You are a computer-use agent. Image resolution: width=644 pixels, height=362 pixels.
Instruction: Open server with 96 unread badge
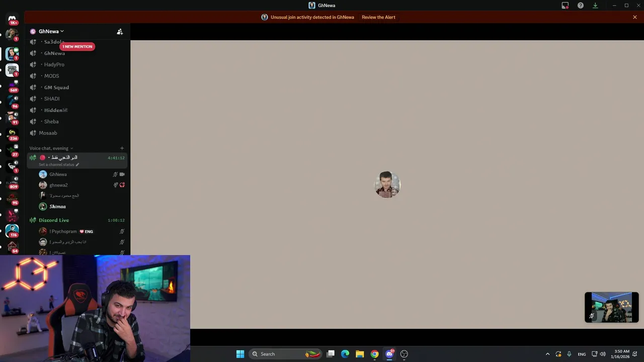coord(12,102)
